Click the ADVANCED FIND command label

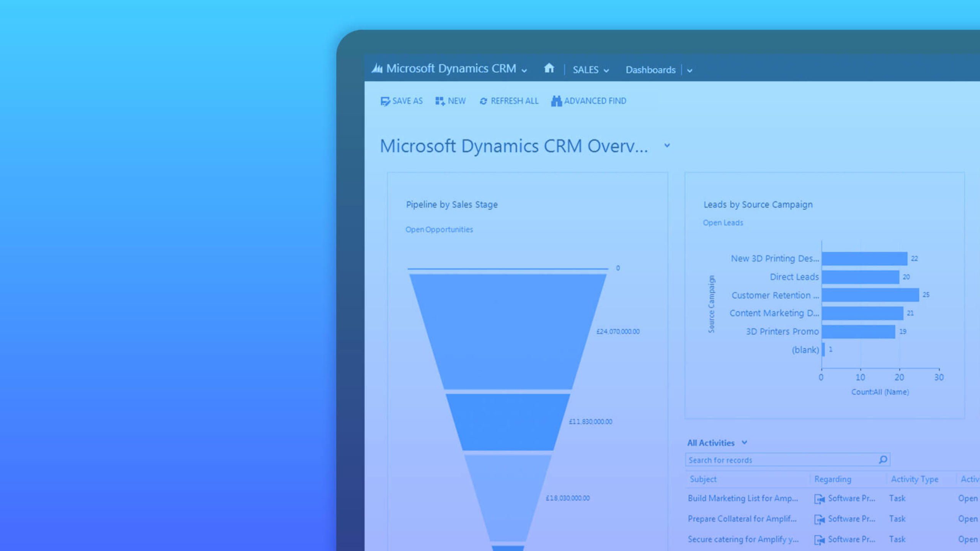coord(595,101)
